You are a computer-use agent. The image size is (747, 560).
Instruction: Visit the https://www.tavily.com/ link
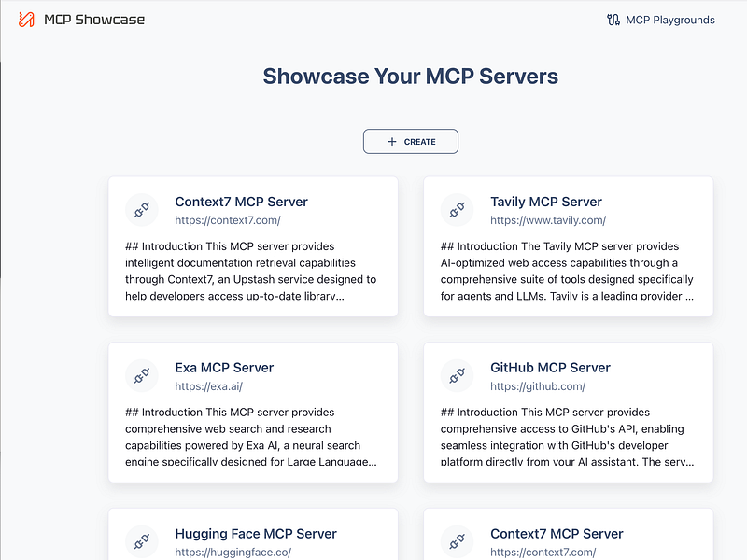(x=548, y=220)
